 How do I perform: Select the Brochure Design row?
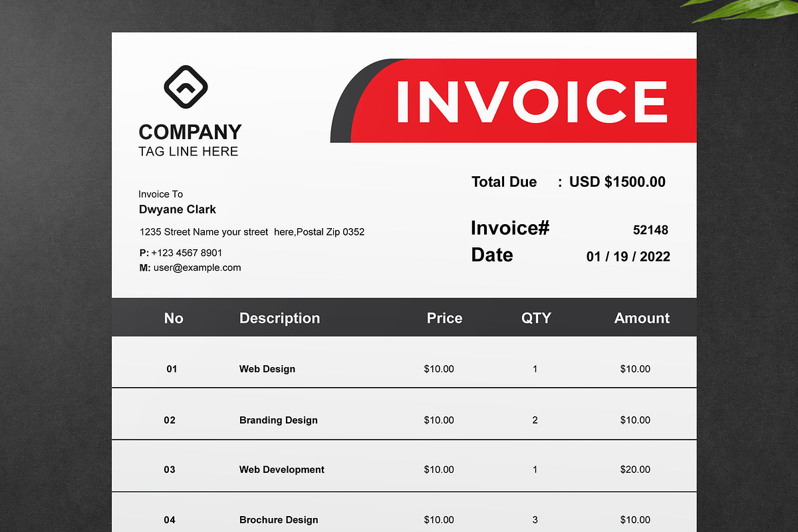click(x=399, y=518)
